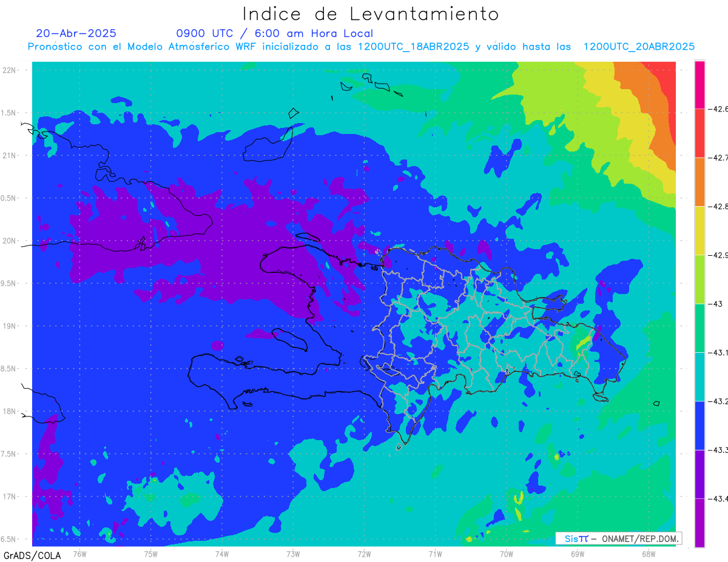The image size is (728, 562).
Task: Click the latitude label "20N"
Action: 10,241
